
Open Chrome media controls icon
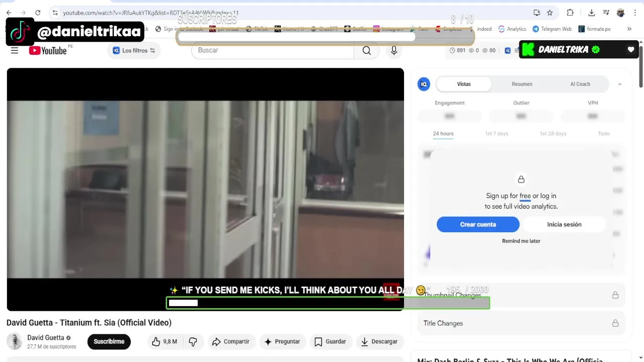pos(606,13)
